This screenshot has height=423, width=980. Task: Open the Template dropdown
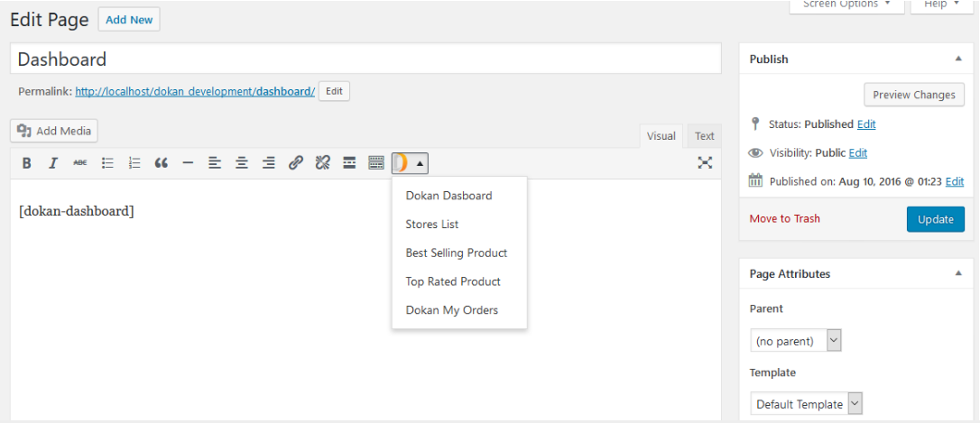[x=806, y=404]
